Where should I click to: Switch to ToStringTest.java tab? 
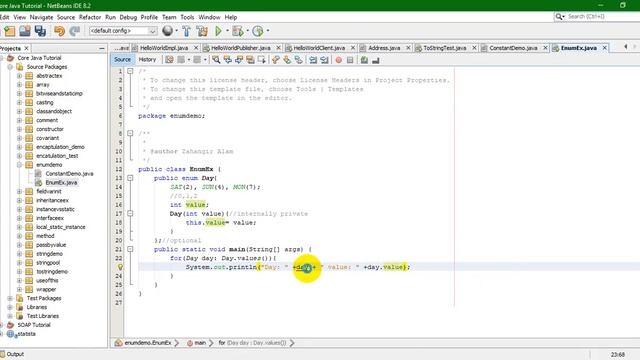click(x=444, y=48)
